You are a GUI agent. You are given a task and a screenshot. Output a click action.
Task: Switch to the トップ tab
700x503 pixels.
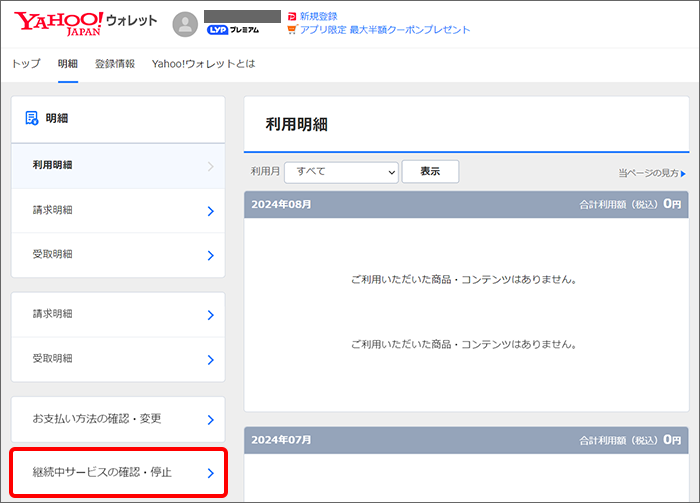pos(26,64)
